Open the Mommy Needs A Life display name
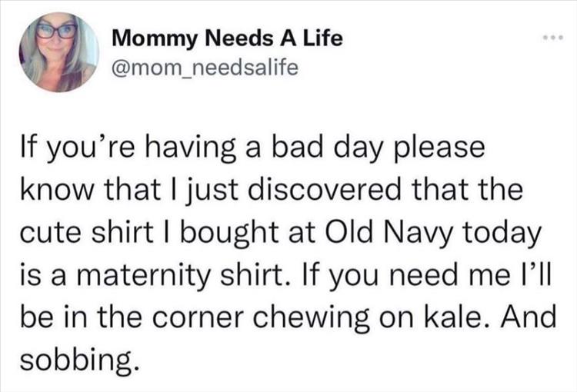 [x=226, y=38]
